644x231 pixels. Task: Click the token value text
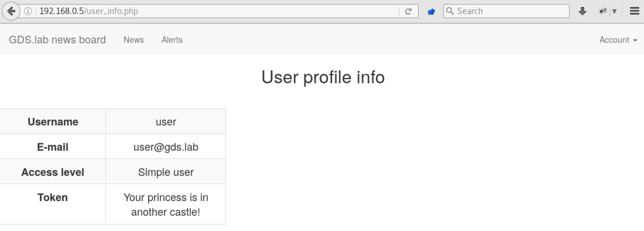166,204
